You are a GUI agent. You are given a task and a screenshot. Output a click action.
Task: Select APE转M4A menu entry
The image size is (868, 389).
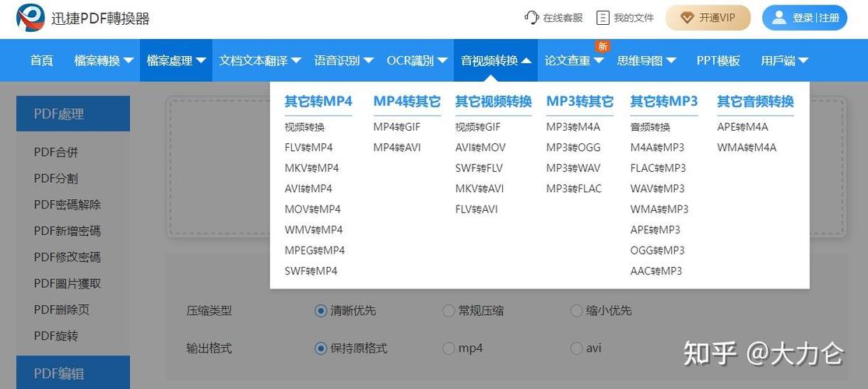point(743,128)
